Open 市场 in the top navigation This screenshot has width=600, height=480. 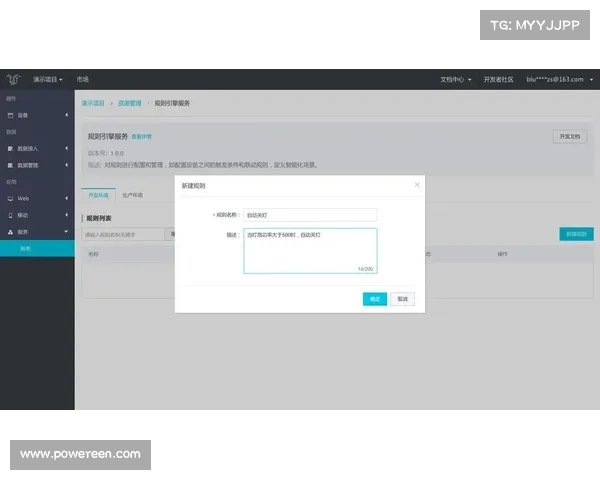83,79
